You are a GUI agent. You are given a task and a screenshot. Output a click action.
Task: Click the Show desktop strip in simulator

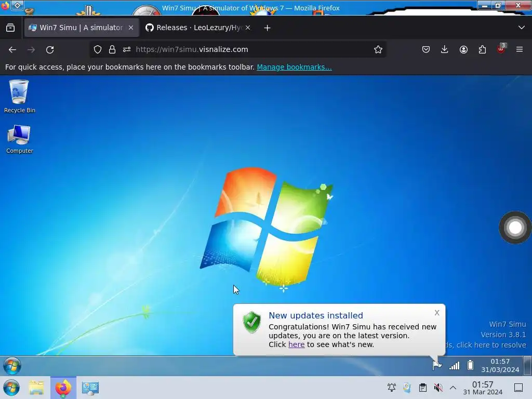point(528,365)
